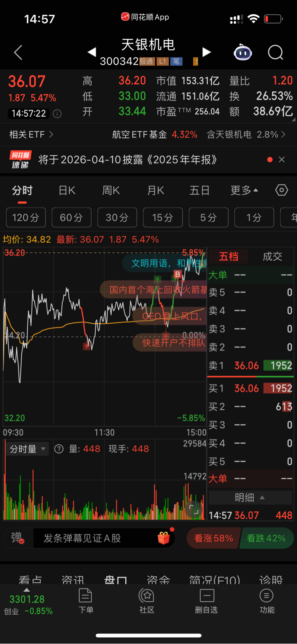The width and height of the screenshot is (297, 644).
Task: Open the search magnifier icon
Action: 275,52
